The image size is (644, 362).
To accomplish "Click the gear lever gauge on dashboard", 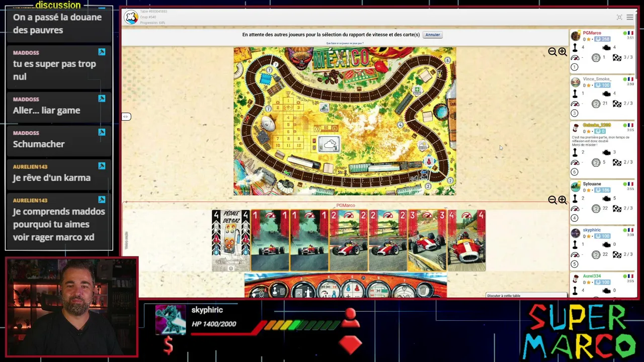I will point(278,291).
